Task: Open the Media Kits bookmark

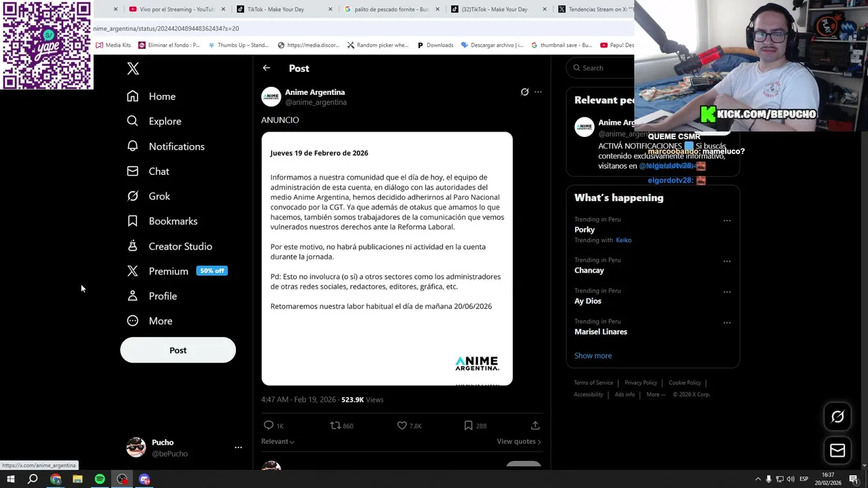Action: click(113, 45)
